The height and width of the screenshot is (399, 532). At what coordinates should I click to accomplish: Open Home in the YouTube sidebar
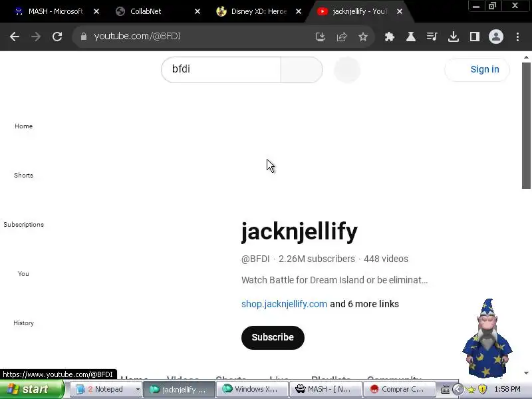24,126
